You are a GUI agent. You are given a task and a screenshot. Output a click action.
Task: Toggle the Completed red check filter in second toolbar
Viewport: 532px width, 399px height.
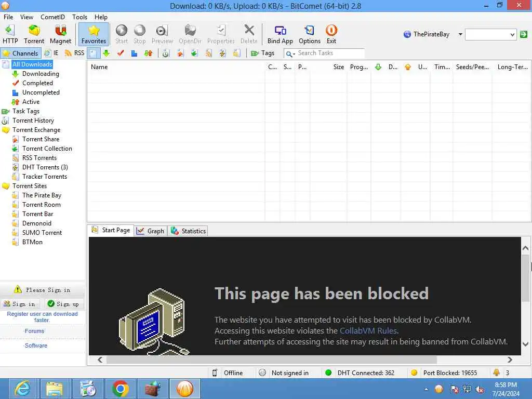[x=121, y=54]
